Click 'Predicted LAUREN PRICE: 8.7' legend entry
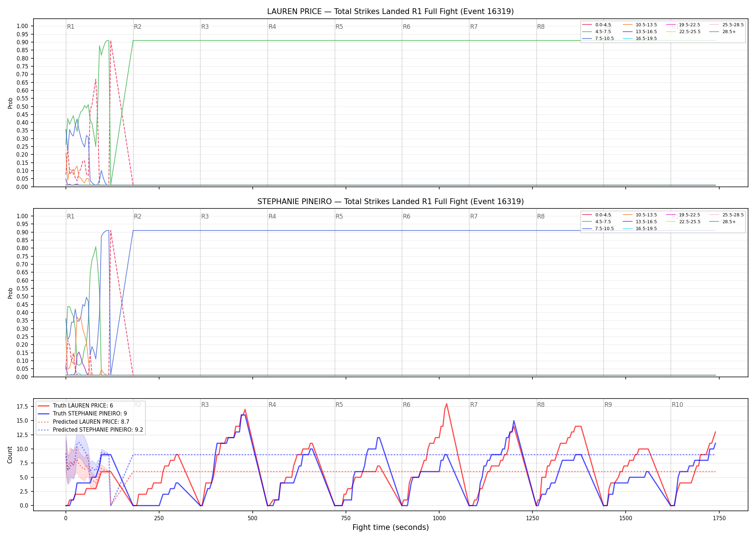The height and width of the screenshot is (540, 756). tap(84, 422)
